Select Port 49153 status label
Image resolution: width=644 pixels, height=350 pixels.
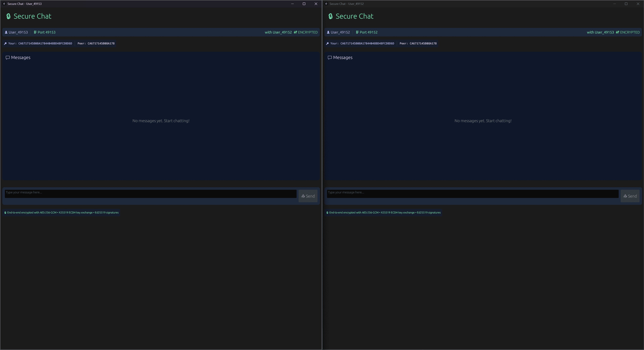click(46, 32)
